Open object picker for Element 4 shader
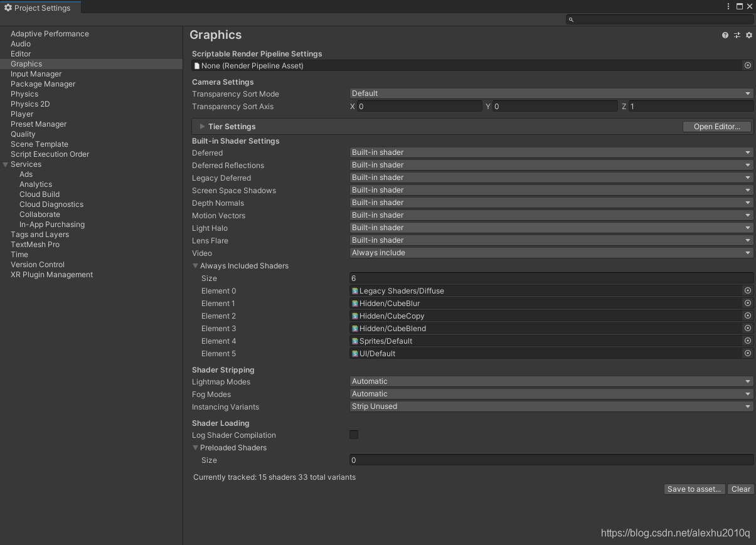756x545 pixels. point(748,341)
